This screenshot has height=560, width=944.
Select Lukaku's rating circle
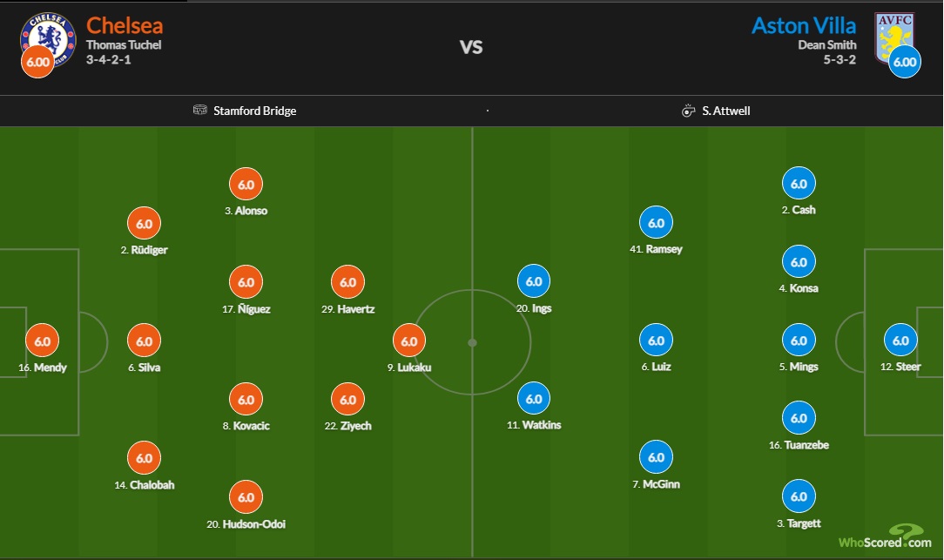409,341
